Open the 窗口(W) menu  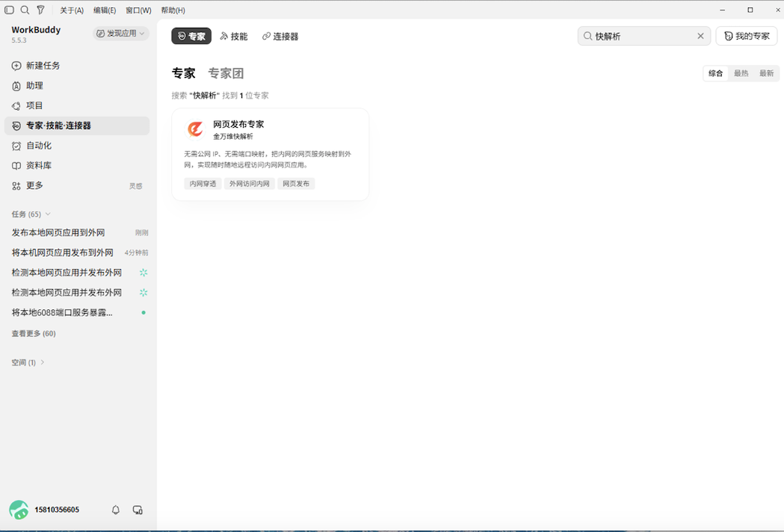point(138,10)
